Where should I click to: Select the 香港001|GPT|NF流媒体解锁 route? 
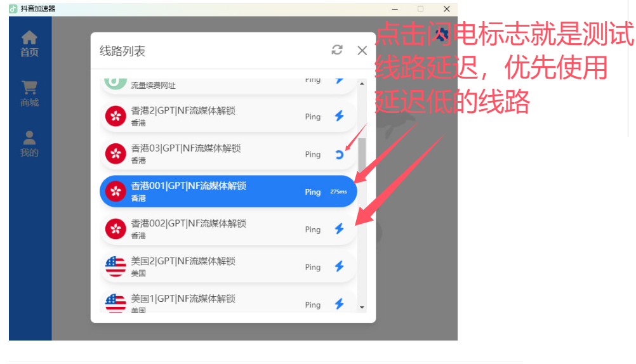click(228, 192)
